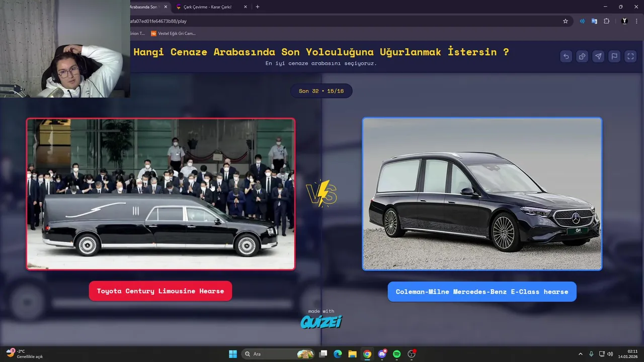
Task: Open the Chrome profile avatar
Action: click(x=624, y=21)
